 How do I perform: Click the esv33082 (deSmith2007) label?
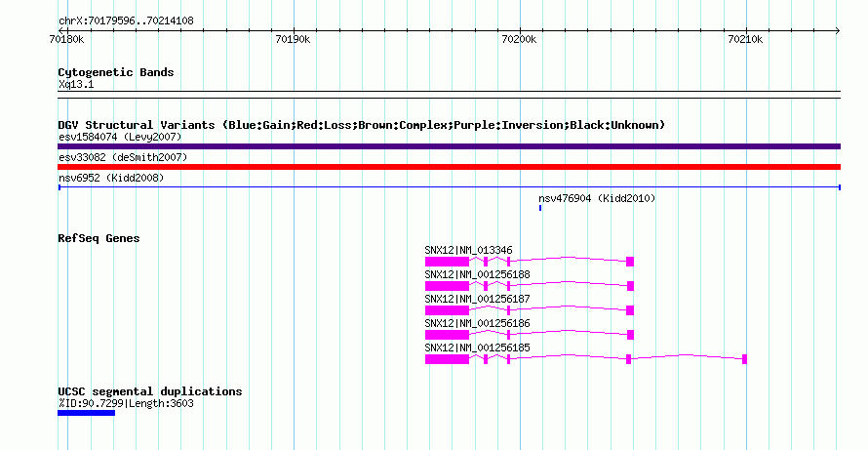click(123, 157)
